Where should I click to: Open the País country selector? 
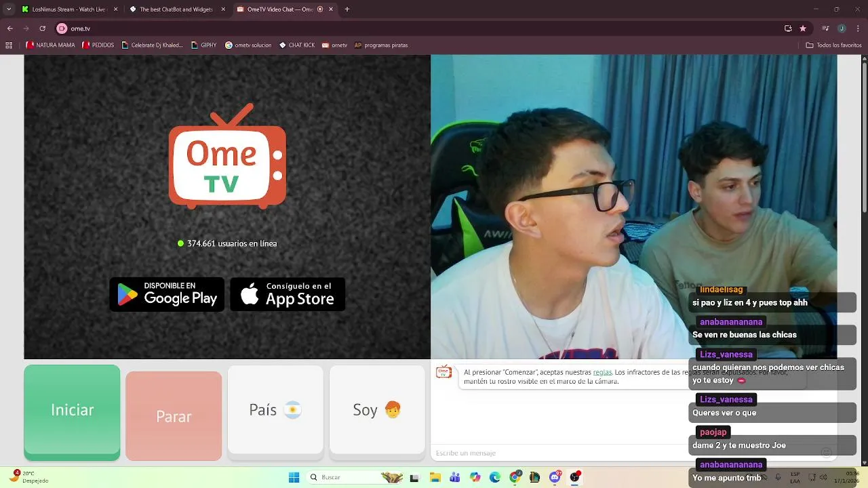click(x=275, y=409)
